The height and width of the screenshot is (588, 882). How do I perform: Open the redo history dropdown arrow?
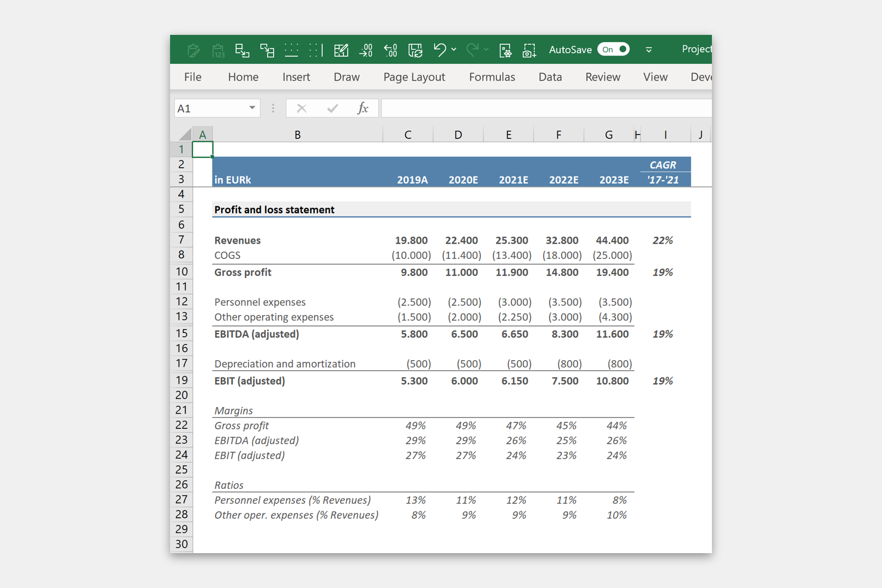(486, 50)
